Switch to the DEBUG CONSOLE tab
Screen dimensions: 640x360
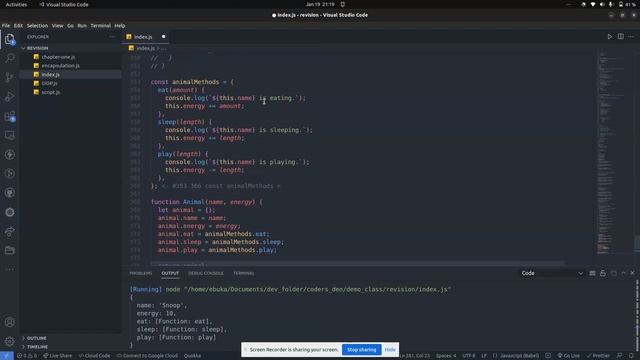pyautogui.click(x=206, y=273)
